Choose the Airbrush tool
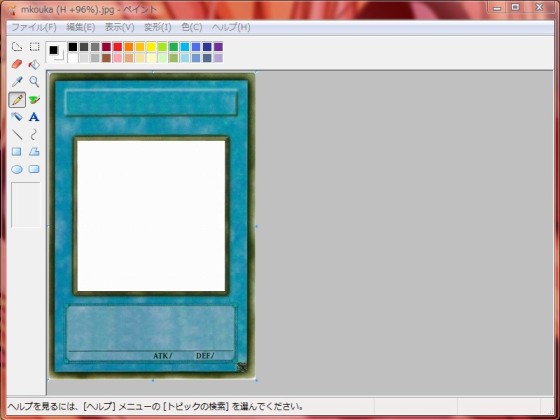Image resolution: width=560 pixels, height=420 pixels. point(17,117)
